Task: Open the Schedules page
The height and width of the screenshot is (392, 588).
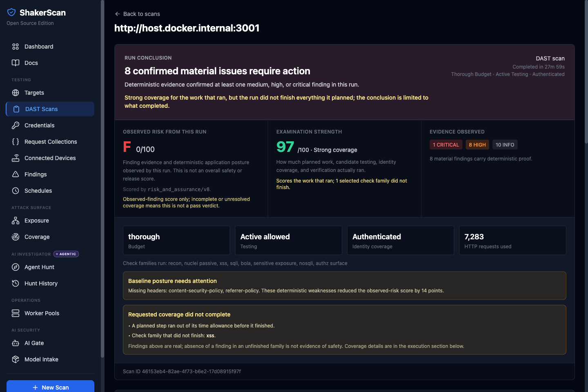Action: [x=50, y=191]
